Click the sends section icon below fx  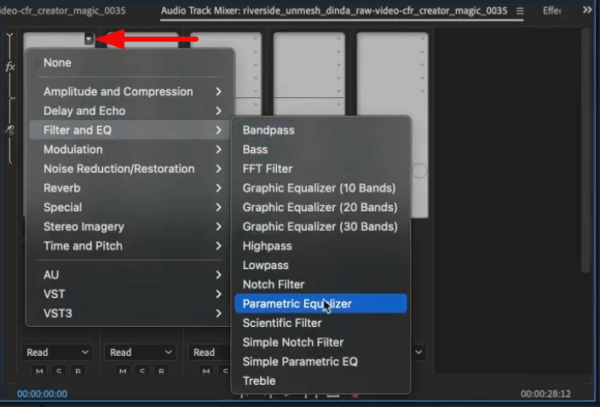pos(10,130)
